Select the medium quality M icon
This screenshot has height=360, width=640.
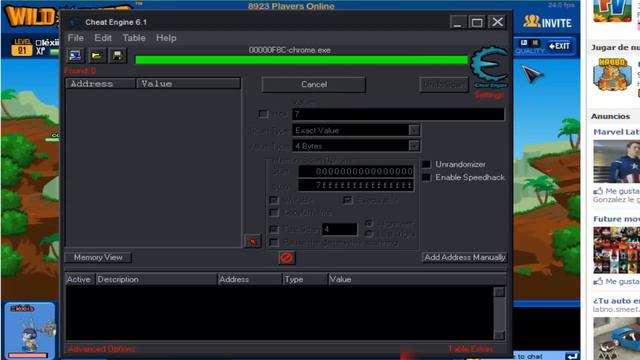click(x=535, y=42)
